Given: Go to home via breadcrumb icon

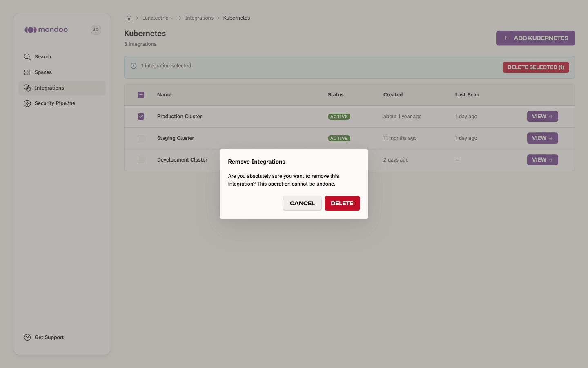Looking at the screenshot, I should point(129,18).
